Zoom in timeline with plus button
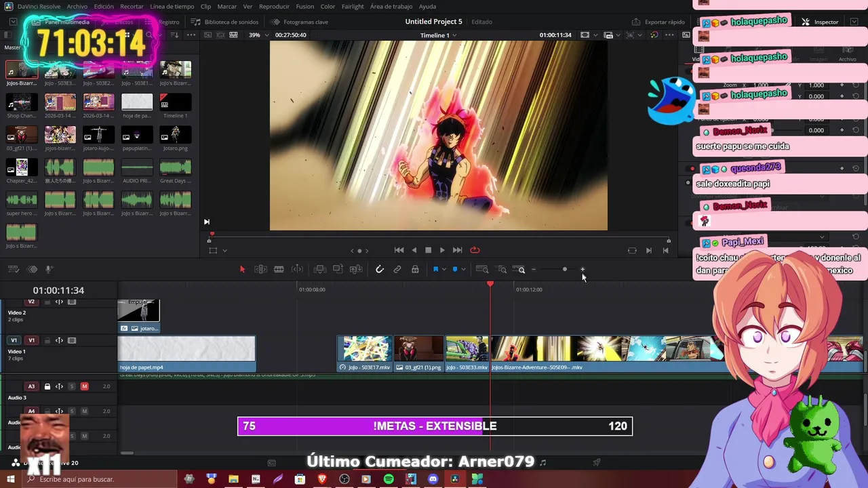Image resolution: width=868 pixels, height=488 pixels. pos(582,269)
